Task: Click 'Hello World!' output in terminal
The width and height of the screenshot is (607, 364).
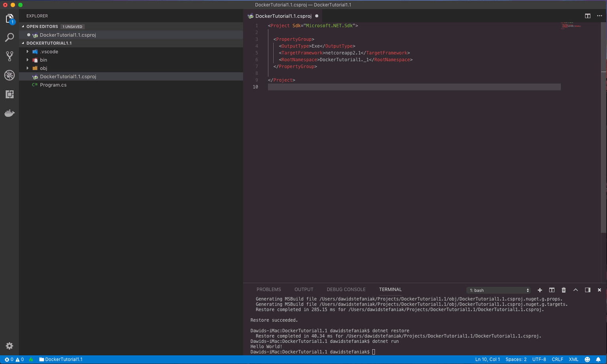Action: point(266,347)
